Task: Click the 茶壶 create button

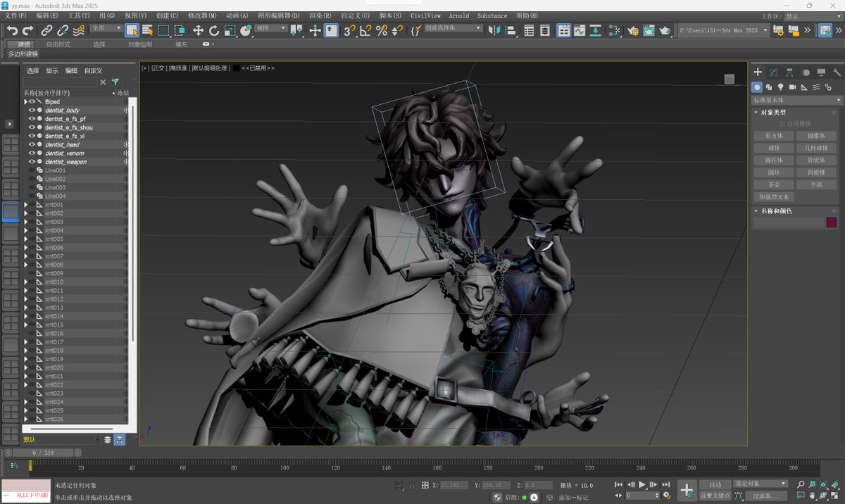Action: coord(774,184)
